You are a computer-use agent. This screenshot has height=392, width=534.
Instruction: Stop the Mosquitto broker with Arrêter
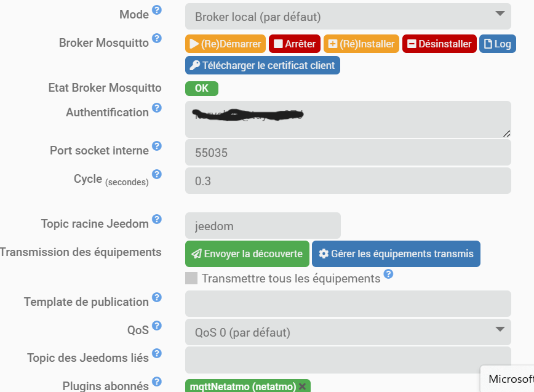click(x=295, y=44)
